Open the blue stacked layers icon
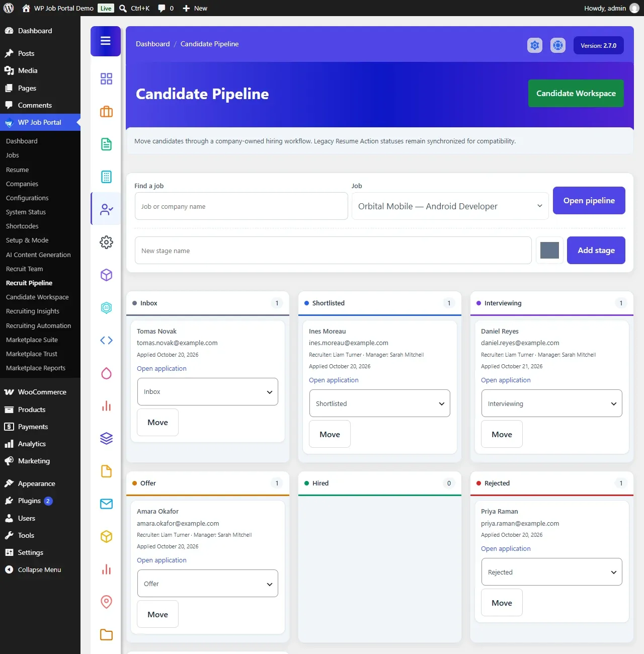 pyautogui.click(x=106, y=438)
